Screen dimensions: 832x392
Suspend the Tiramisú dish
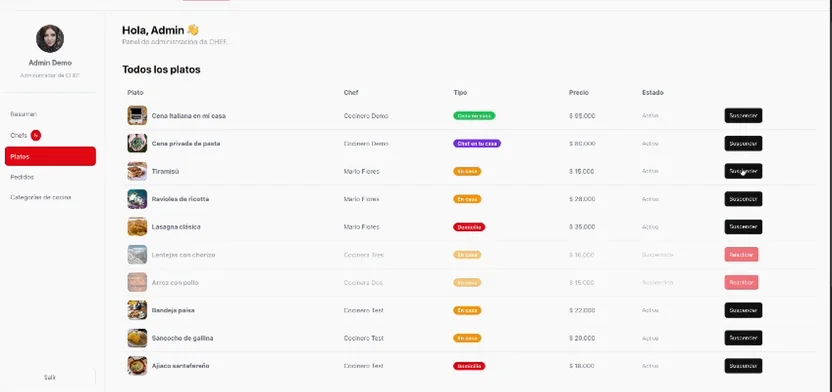point(743,171)
